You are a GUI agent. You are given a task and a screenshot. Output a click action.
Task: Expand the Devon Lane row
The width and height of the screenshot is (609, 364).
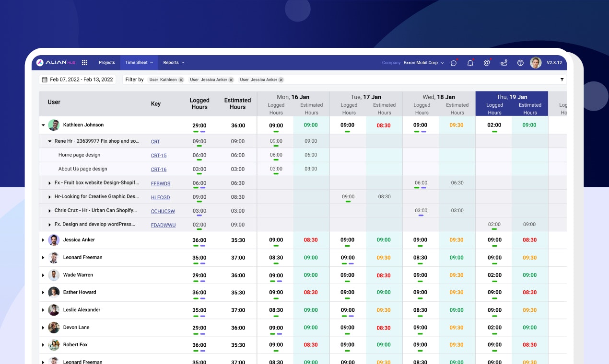(x=43, y=328)
